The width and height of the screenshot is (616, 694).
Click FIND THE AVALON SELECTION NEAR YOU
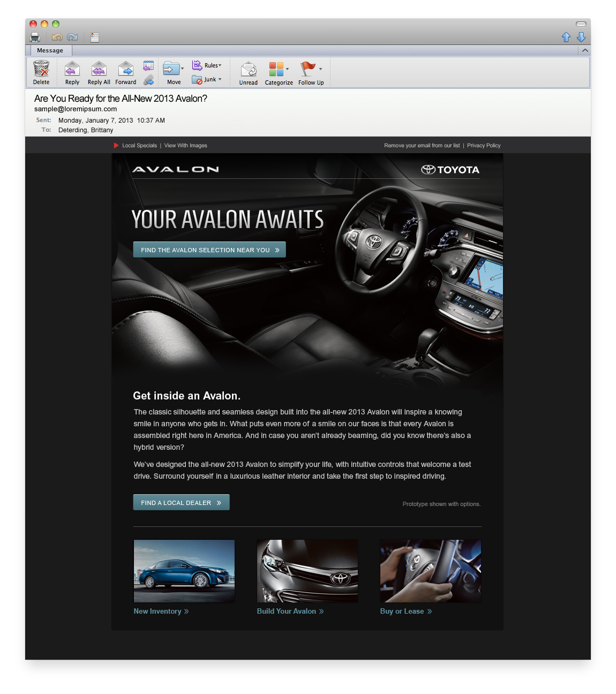[x=209, y=250]
